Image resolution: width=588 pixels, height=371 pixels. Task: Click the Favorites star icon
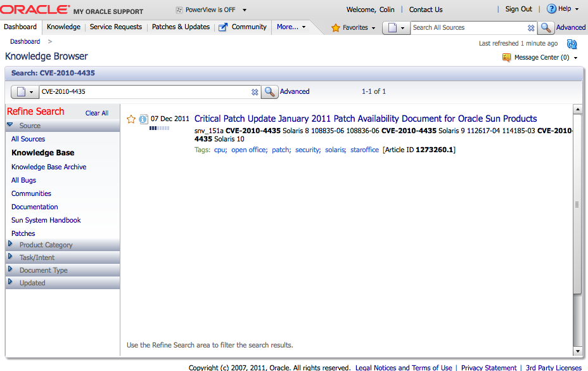336,27
